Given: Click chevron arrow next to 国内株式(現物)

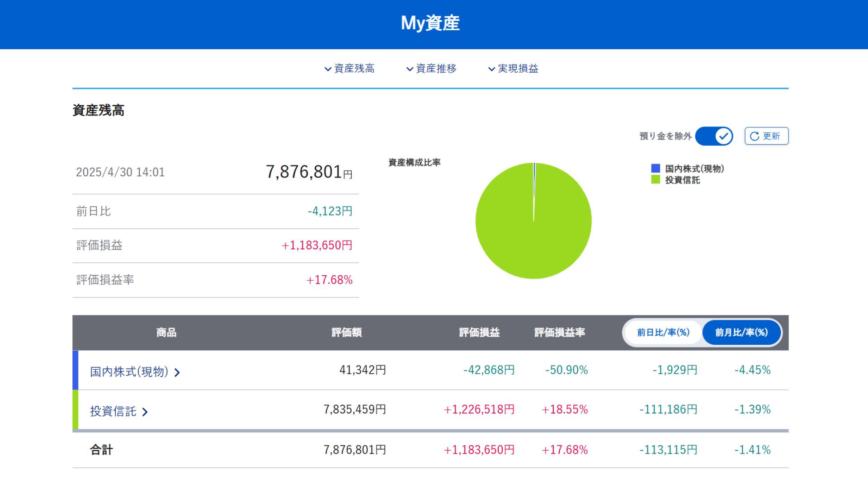Looking at the screenshot, I should [177, 373].
